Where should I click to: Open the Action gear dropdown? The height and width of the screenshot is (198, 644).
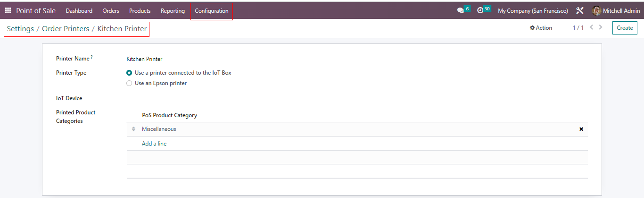pos(541,28)
